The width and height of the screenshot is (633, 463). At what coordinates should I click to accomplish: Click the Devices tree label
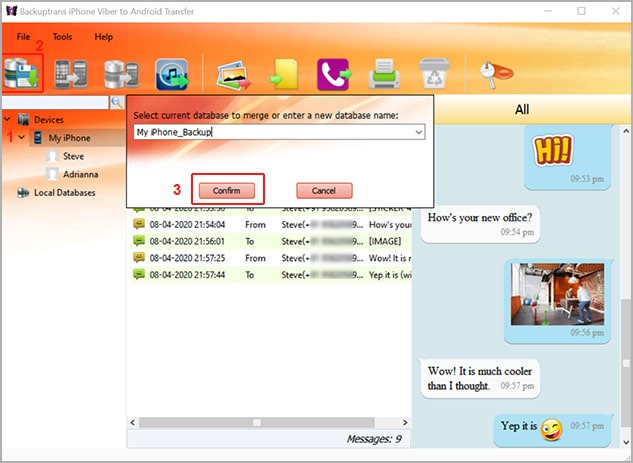point(49,119)
